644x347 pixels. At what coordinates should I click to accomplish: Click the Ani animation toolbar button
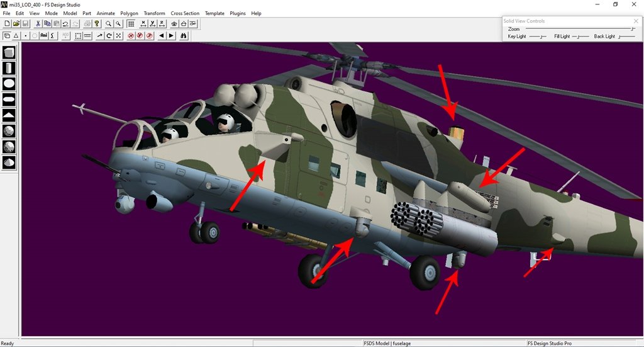(43, 36)
